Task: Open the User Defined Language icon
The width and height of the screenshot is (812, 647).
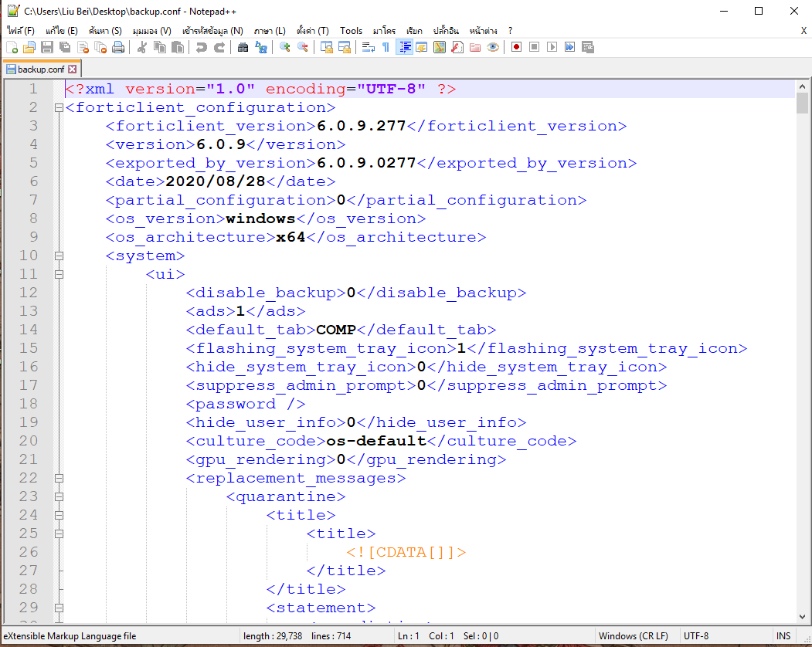Action: click(422, 48)
